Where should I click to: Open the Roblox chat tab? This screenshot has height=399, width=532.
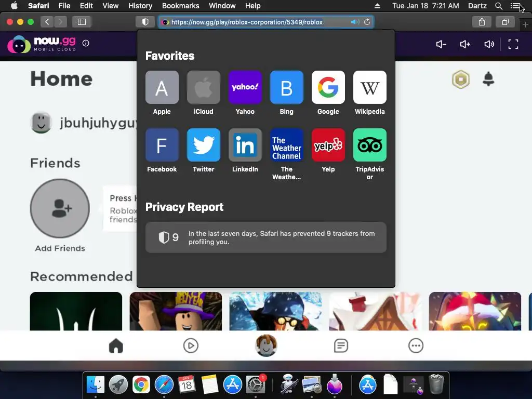coord(341,345)
